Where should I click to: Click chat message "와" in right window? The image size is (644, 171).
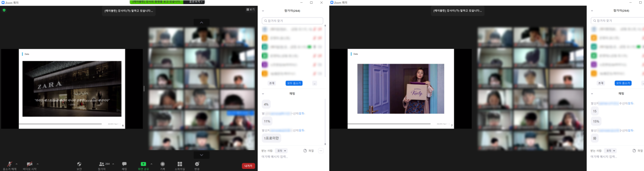[594, 138]
